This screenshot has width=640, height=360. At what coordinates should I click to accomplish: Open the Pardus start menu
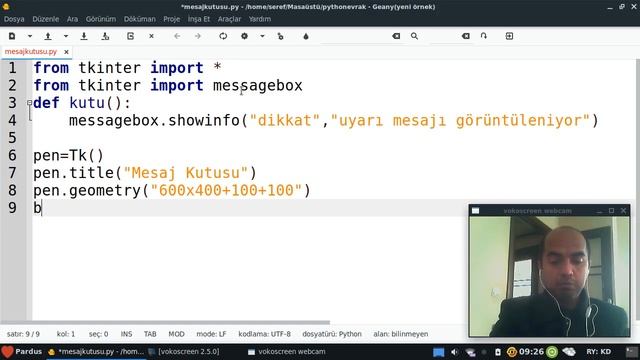coord(22,352)
